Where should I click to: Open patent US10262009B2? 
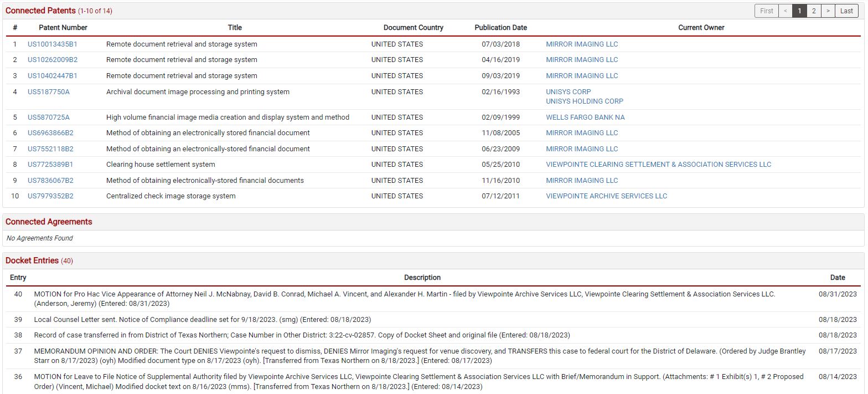[x=53, y=60]
